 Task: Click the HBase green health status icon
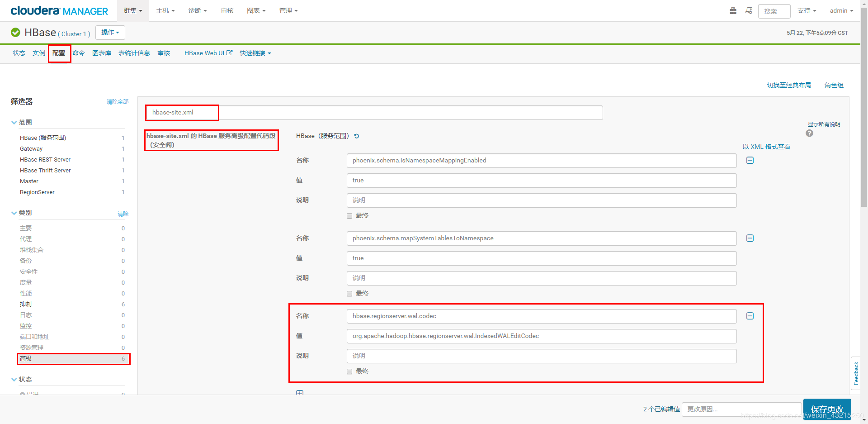pos(15,33)
